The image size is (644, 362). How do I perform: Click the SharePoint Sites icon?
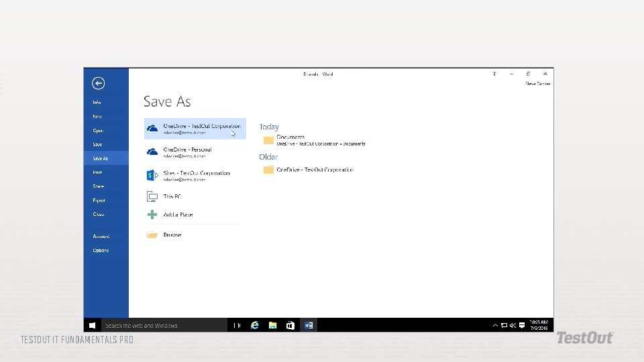pos(152,175)
